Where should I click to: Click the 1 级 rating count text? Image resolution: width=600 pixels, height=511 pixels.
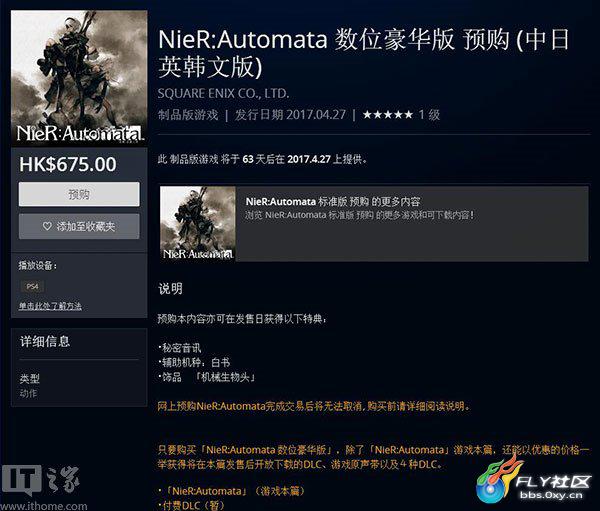429,114
